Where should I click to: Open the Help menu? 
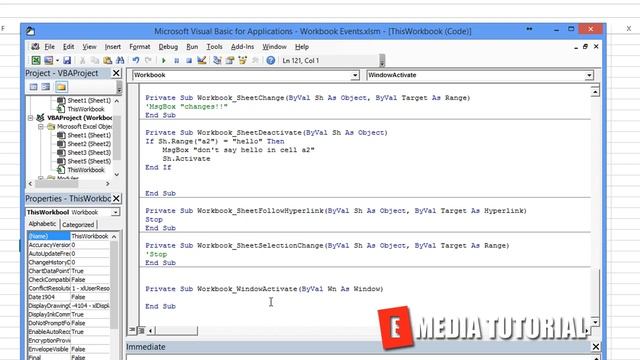[302, 47]
